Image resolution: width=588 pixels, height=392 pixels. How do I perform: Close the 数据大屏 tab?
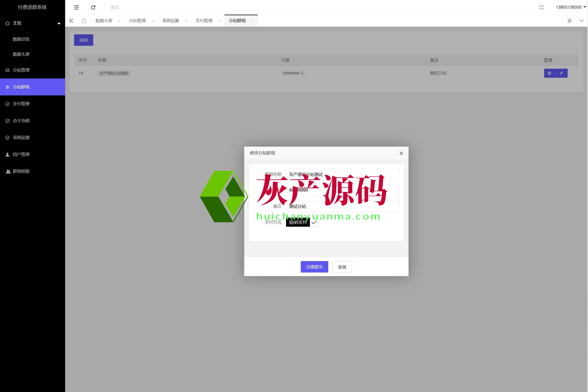pyautogui.click(x=119, y=21)
